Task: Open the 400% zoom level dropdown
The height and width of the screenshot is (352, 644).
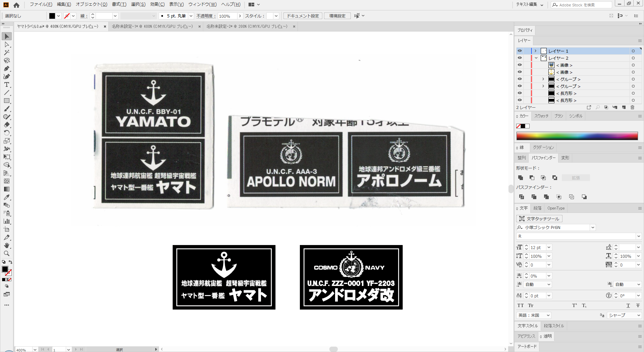Action: 35,350
